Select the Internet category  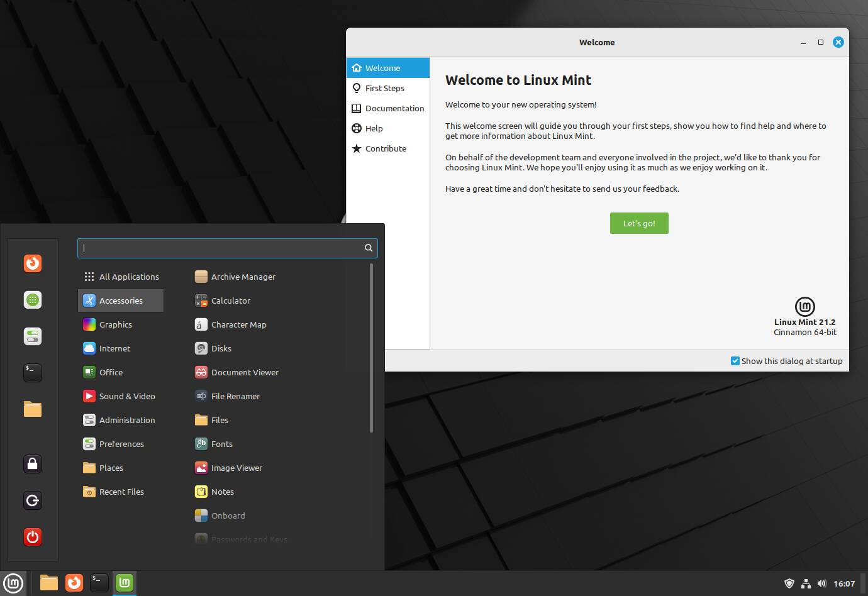pyautogui.click(x=114, y=348)
